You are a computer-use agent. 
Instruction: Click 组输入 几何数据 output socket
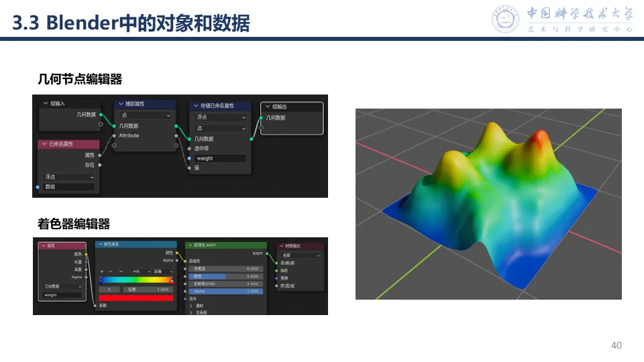pos(101,115)
